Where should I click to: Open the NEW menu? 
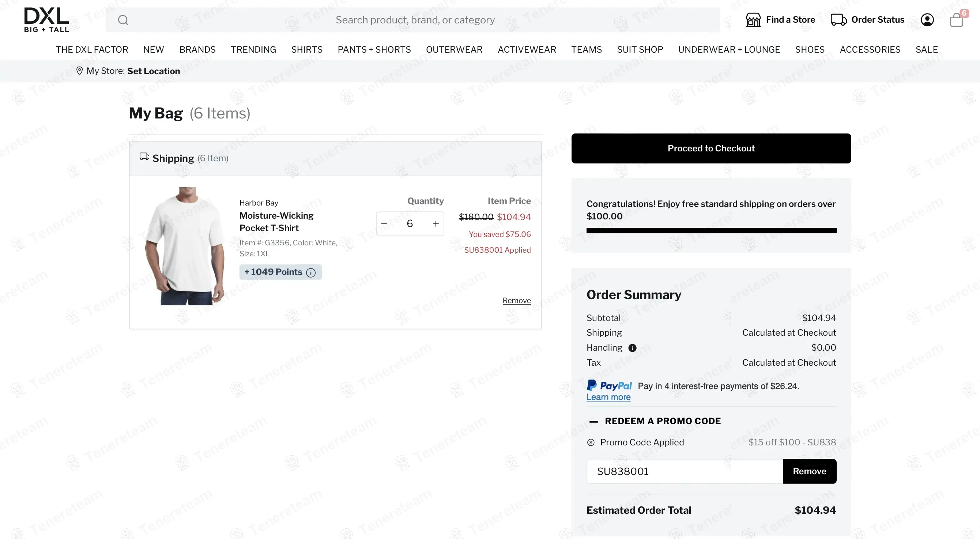(154, 49)
